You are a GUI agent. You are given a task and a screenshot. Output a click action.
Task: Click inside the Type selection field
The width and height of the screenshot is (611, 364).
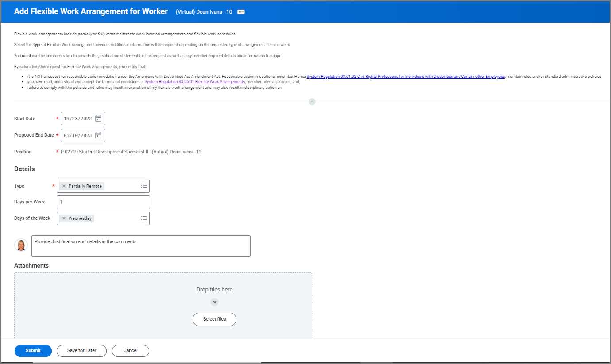point(122,186)
